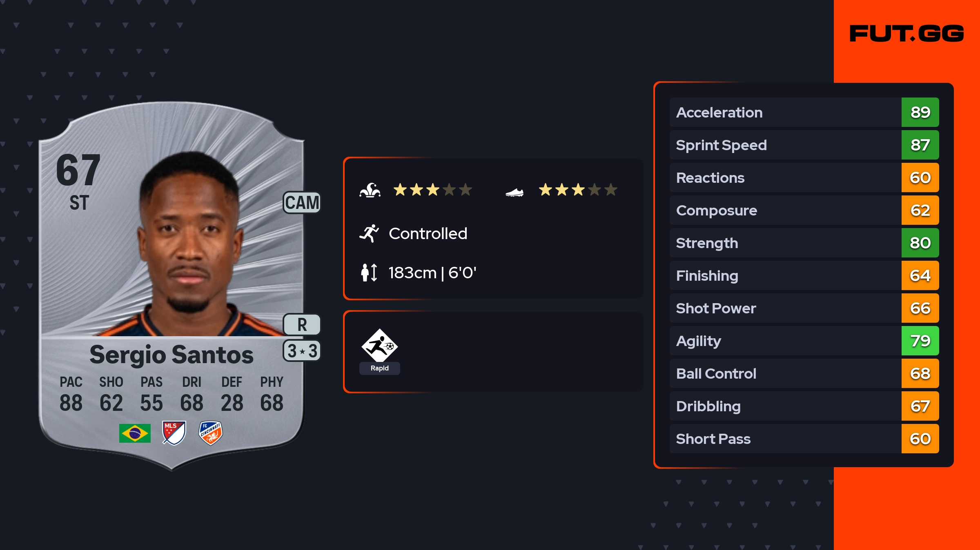980x550 pixels.
Task: Click the R preferred foot badge
Action: (302, 325)
